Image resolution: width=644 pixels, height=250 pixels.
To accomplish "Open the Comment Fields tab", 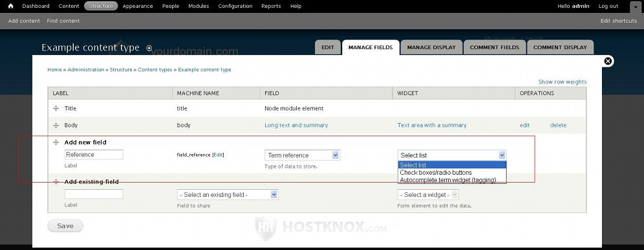I will pos(495,47).
